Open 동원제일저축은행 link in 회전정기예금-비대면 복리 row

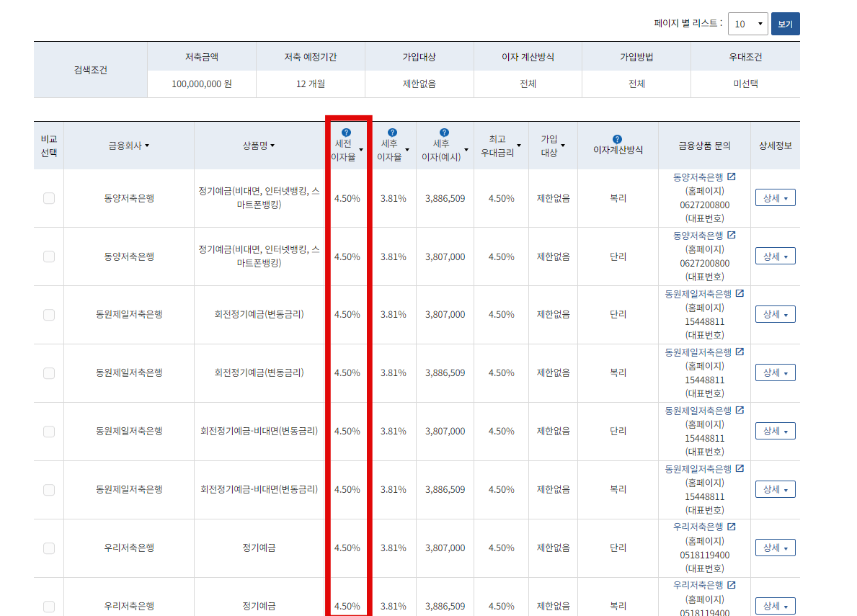click(x=698, y=469)
